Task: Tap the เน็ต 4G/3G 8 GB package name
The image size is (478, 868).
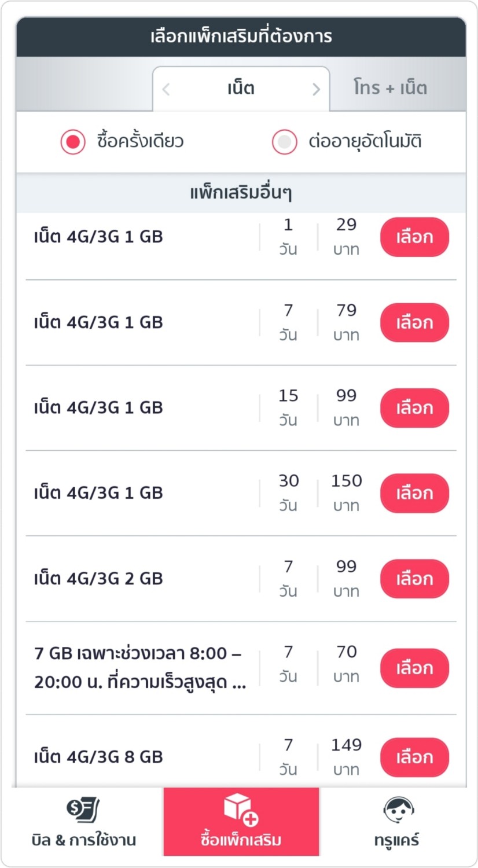Action: [x=98, y=757]
